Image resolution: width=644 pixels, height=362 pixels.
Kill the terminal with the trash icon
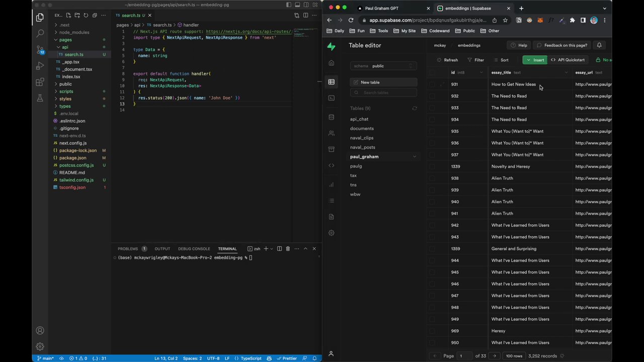288,248
